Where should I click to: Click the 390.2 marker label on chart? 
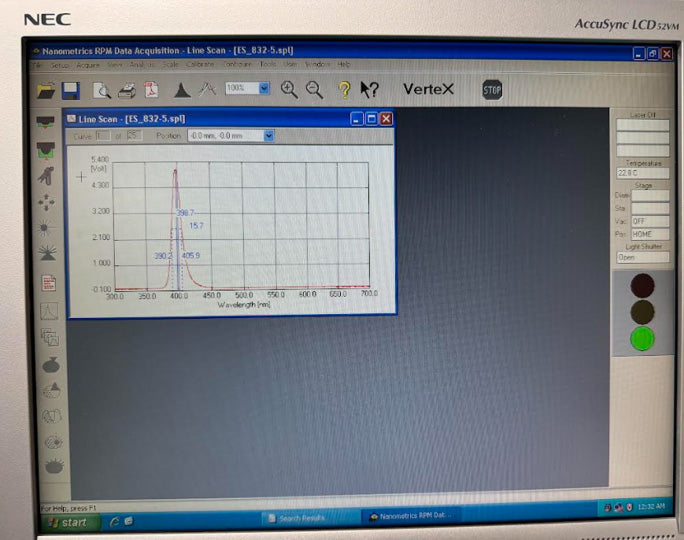click(x=164, y=256)
